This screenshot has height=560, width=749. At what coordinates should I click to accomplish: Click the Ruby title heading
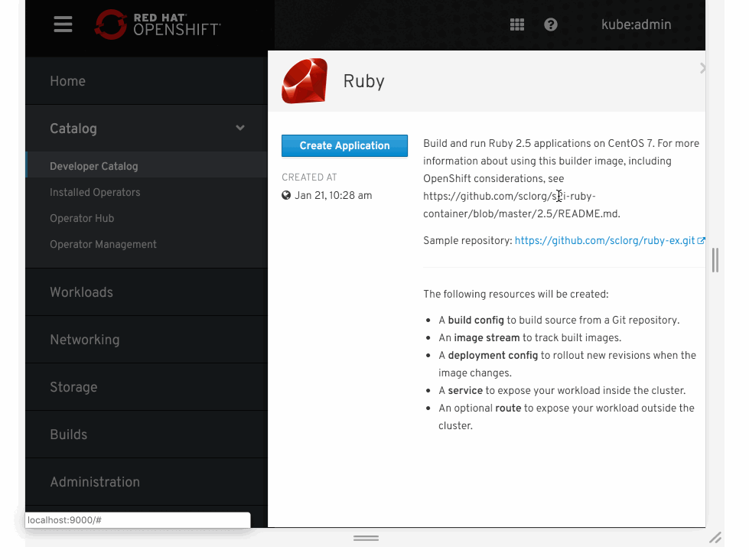click(363, 81)
